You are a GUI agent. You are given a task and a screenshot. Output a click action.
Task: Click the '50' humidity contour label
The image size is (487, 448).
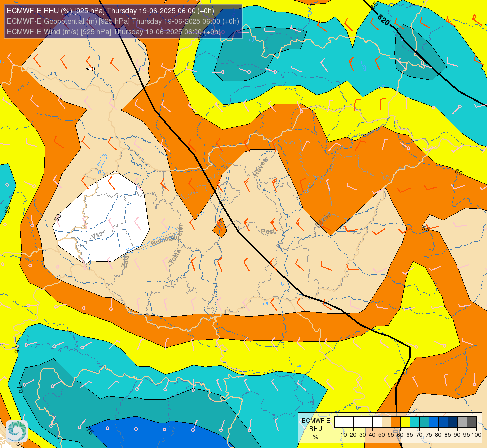coord(58,217)
